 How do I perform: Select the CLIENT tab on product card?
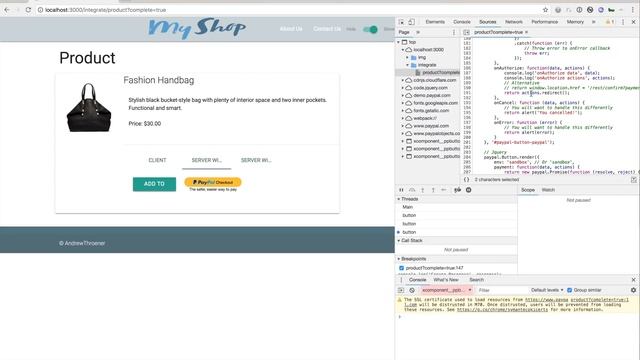157,160
